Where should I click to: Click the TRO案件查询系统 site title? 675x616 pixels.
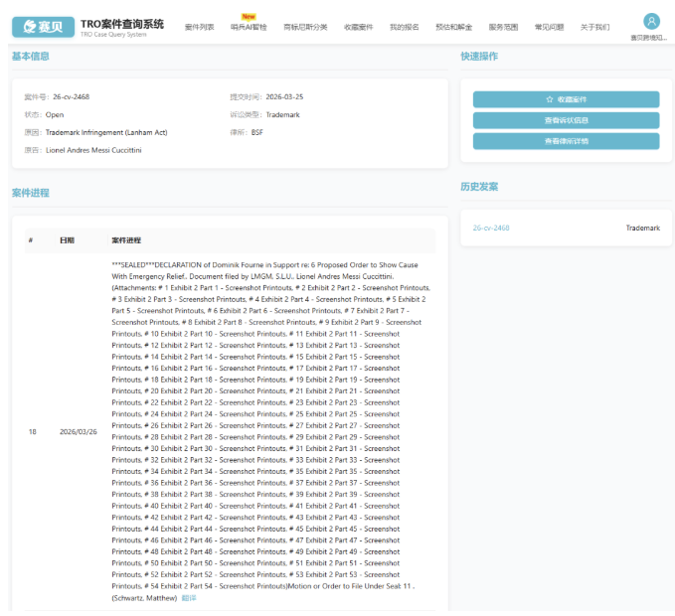click(120, 24)
